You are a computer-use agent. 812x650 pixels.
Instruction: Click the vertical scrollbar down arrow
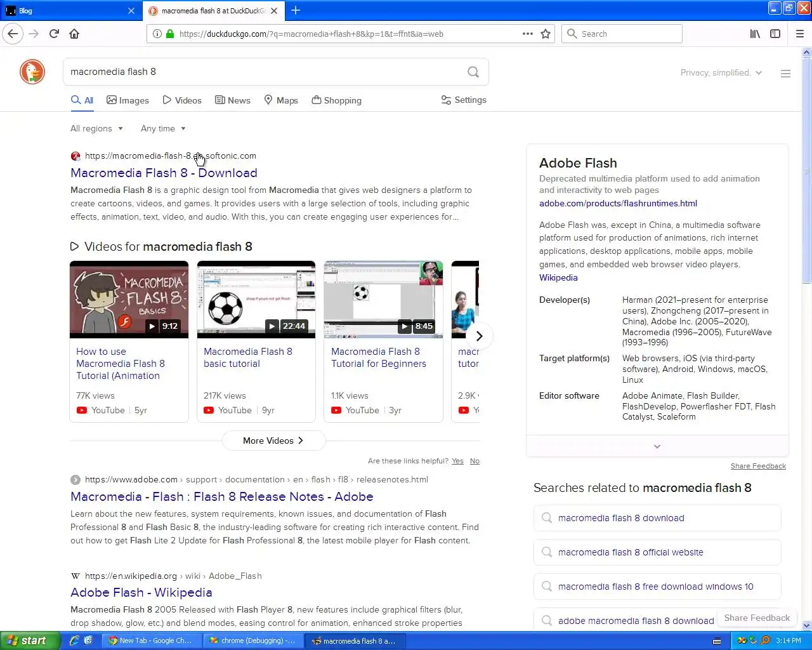(x=807, y=625)
